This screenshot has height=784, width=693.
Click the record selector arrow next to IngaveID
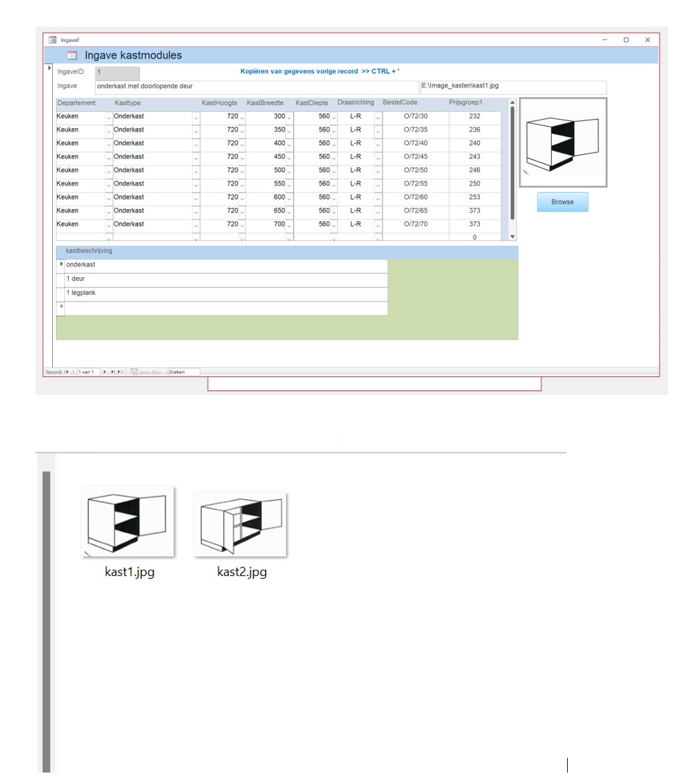48,68
